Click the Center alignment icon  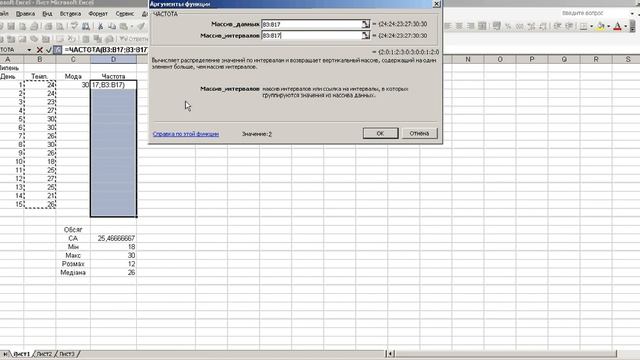pos(460,26)
